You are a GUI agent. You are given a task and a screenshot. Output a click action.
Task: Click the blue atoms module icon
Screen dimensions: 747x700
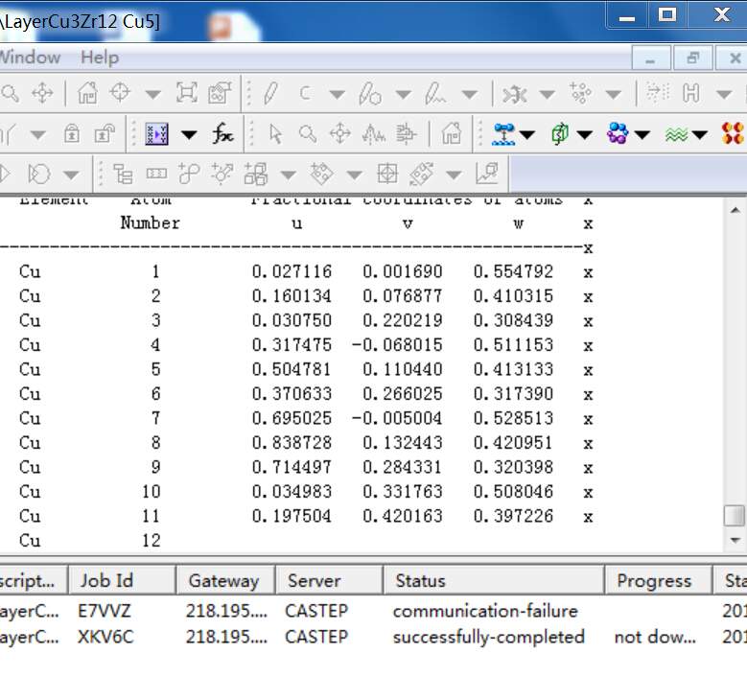(504, 134)
